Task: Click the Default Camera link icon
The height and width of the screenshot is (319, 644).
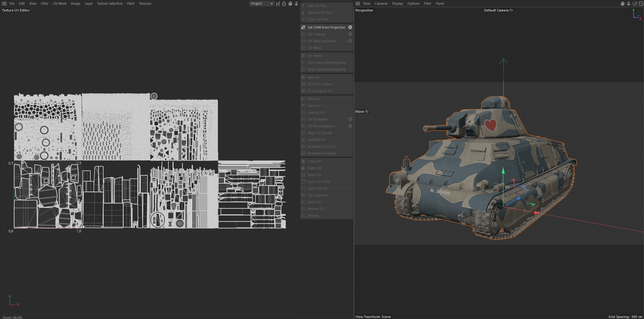Action: coord(511,10)
